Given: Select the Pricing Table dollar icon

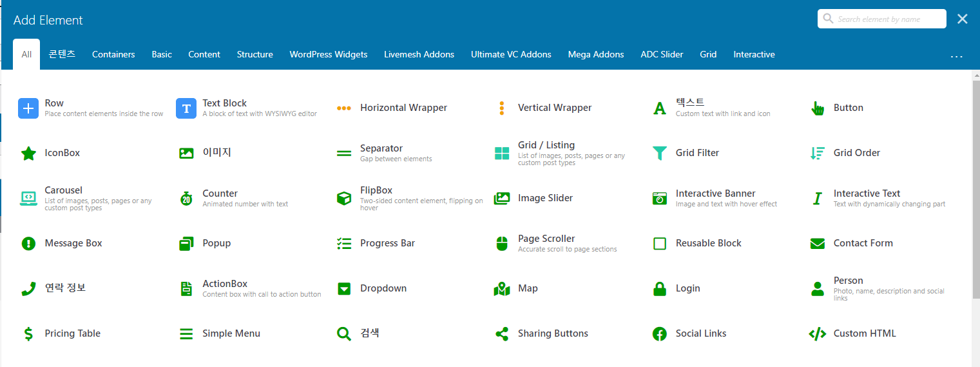Looking at the screenshot, I should [x=28, y=334].
